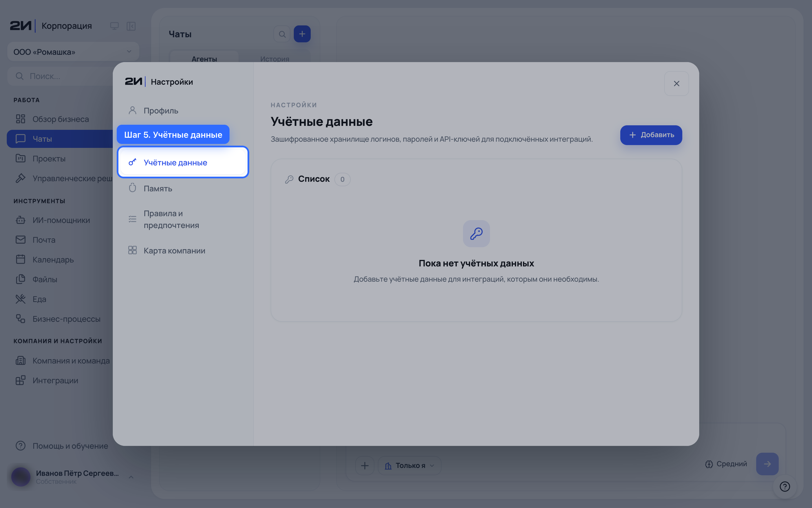Open Управленческие решения in sidebar
This screenshot has height=508, width=812.
click(x=60, y=178)
